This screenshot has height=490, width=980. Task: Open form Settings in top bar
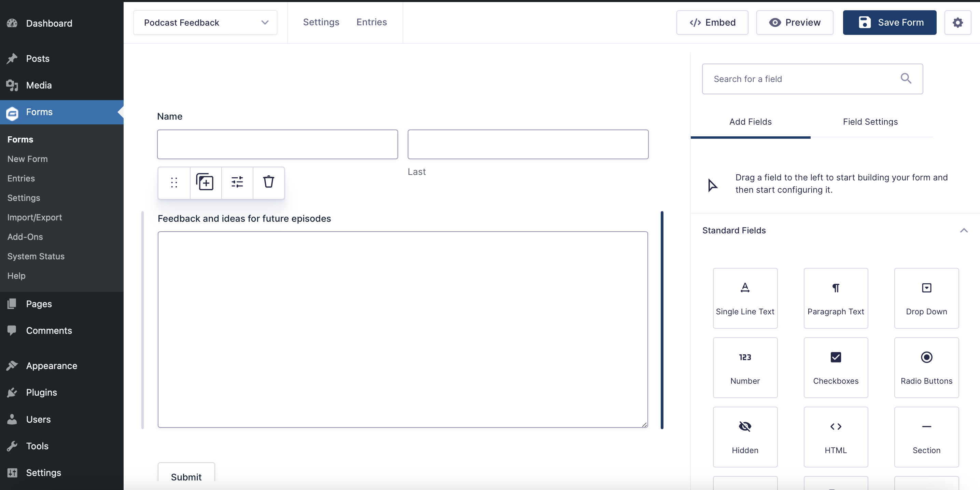[x=321, y=22]
